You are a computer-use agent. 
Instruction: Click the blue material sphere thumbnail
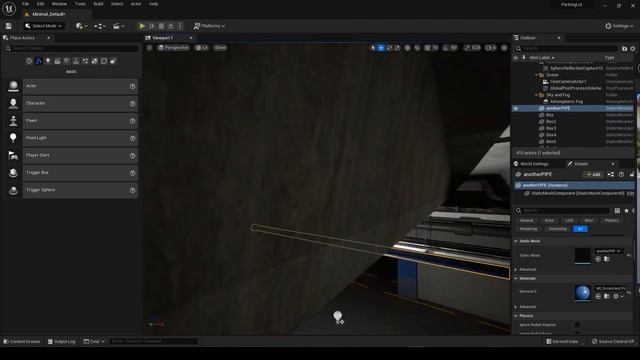(x=582, y=292)
